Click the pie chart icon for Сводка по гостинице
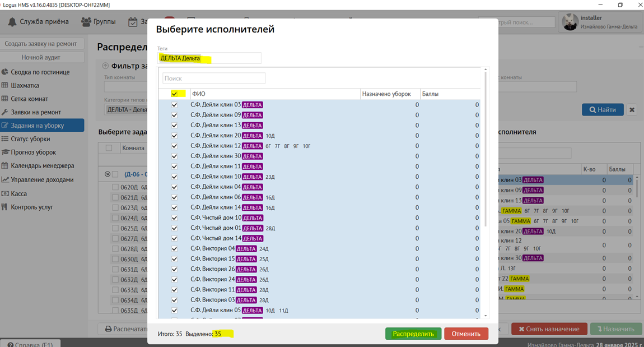The height and width of the screenshot is (347, 644). (x=5, y=72)
